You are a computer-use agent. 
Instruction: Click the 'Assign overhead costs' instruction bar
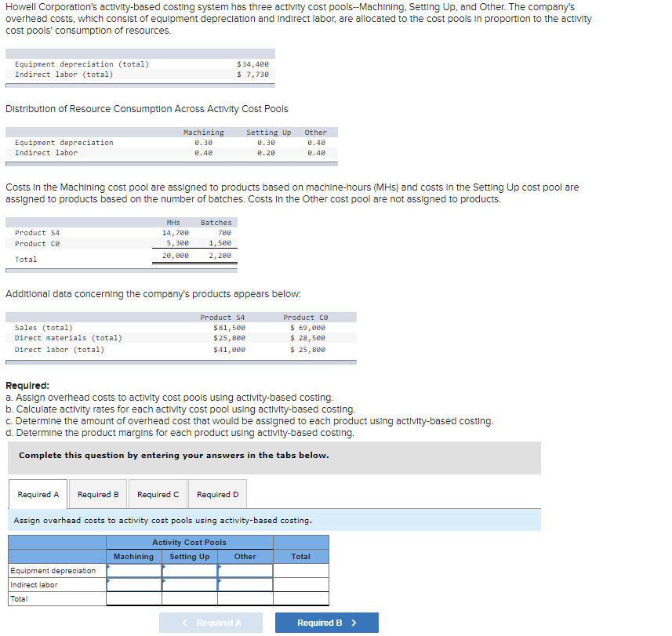(274, 520)
